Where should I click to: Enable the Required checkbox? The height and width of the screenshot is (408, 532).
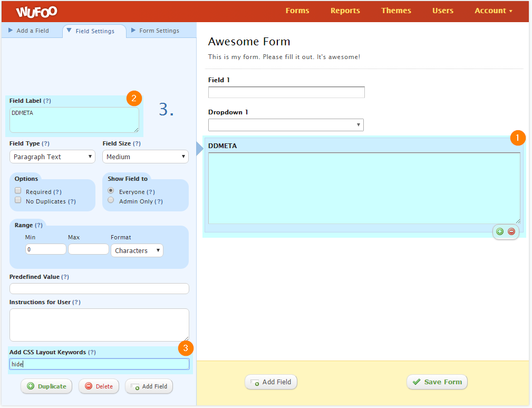pyautogui.click(x=18, y=191)
